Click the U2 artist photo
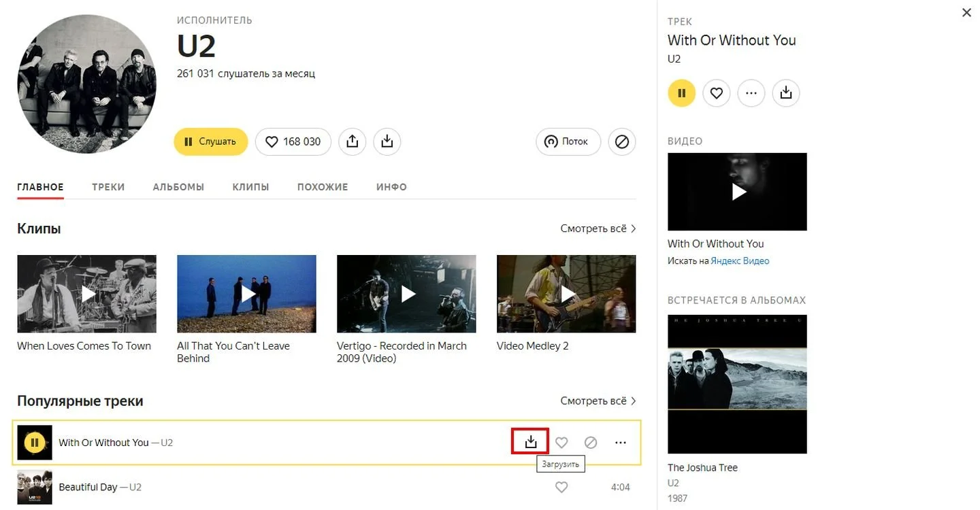This screenshot has height=510, width=980. (87, 84)
